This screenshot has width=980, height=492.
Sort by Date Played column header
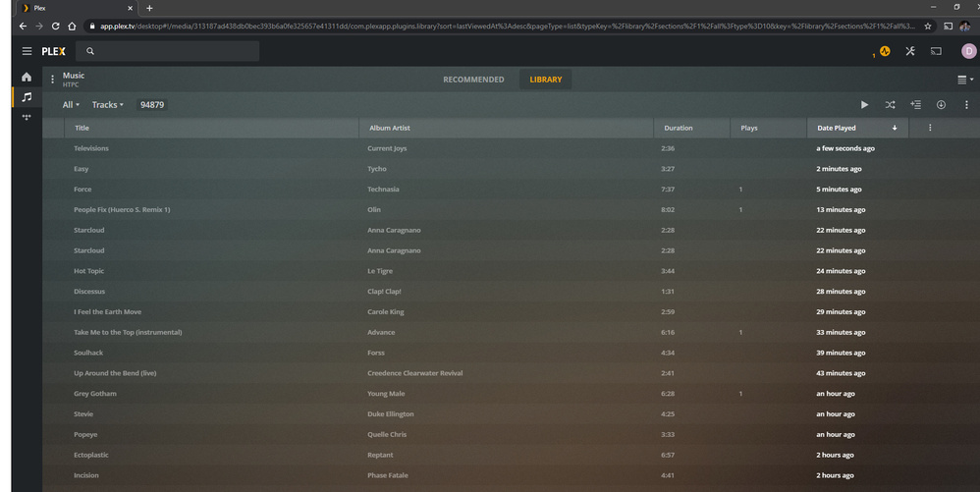click(x=857, y=128)
